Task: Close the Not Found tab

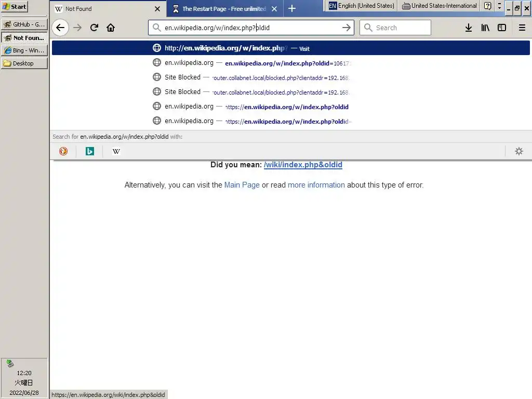Action: pyautogui.click(x=157, y=9)
